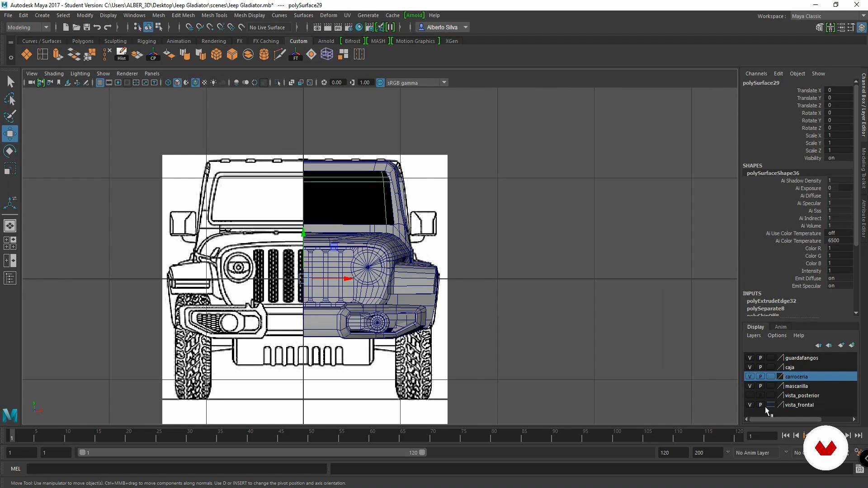Image resolution: width=868 pixels, height=488 pixels.
Task: Click the MEL command input field
Action: pos(177,469)
